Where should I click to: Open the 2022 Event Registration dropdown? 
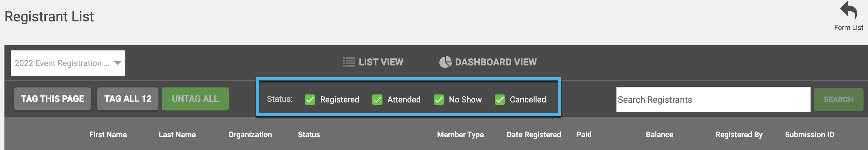[x=68, y=63]
